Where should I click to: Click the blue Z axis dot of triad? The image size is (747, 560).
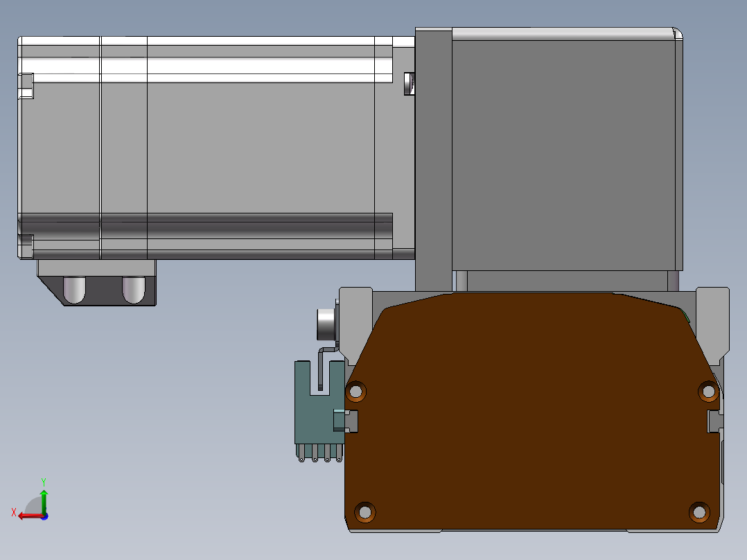coord(45,516)
